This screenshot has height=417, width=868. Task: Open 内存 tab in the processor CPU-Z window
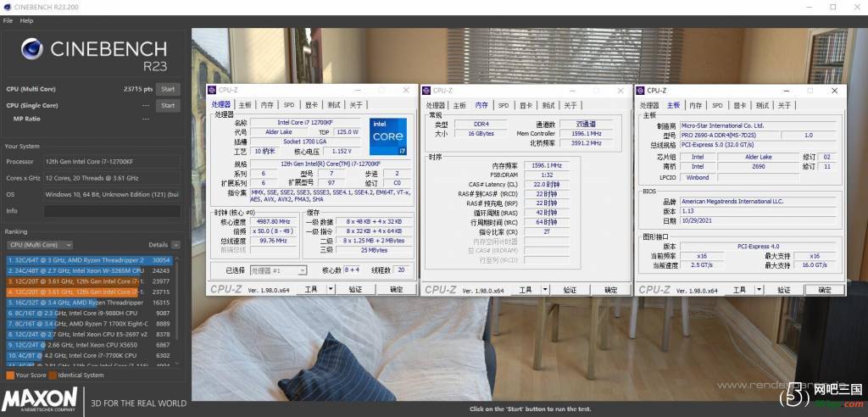[267, 104]
